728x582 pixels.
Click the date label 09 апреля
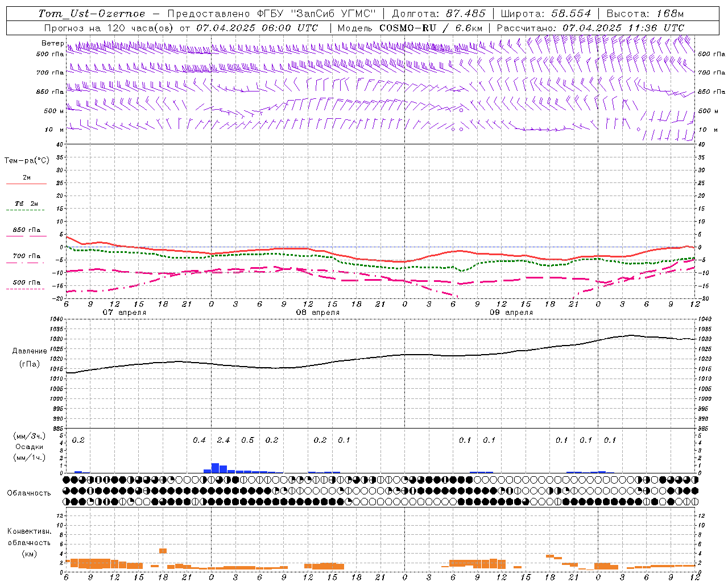coord(511,313)
